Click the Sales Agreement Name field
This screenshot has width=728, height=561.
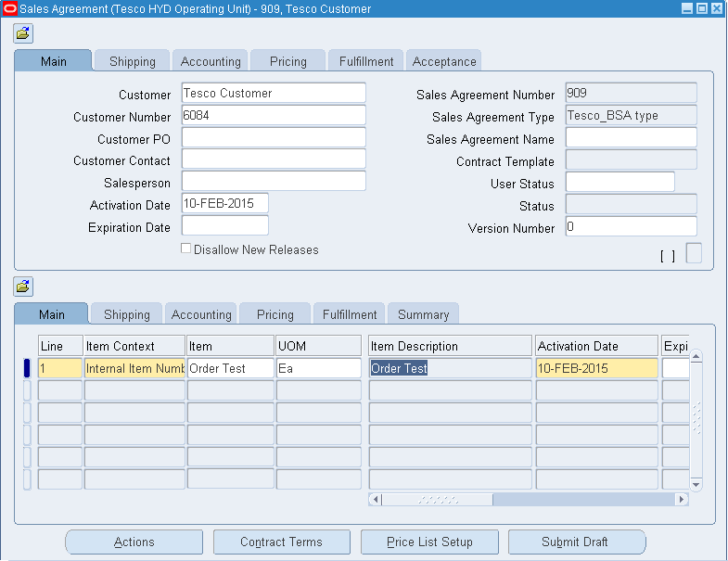tap(631, 137)
